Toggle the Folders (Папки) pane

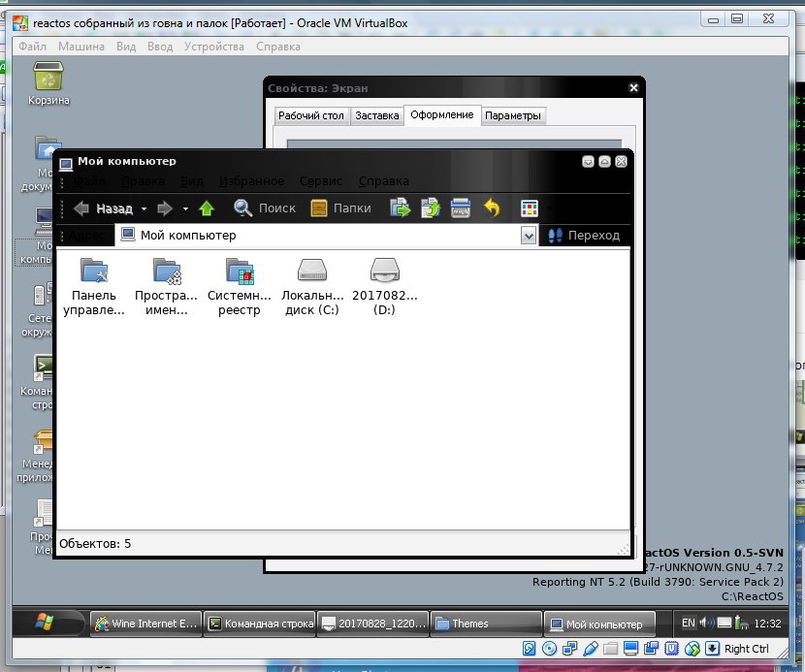coord(341,208)
